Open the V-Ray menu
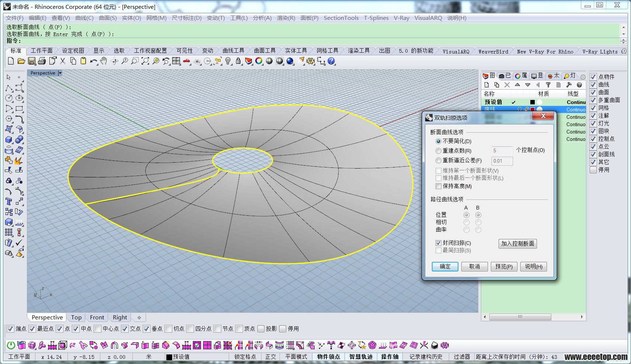The image size is (631, 364). pos(401,18)
